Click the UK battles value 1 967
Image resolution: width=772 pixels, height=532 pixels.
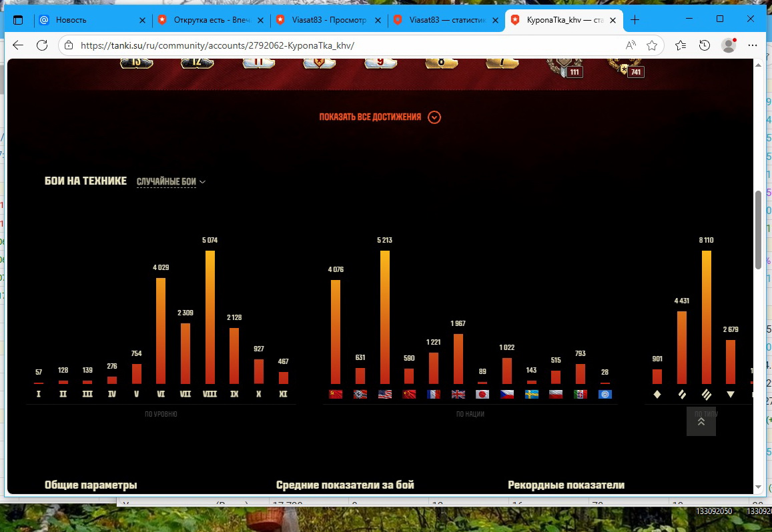click(x=458, y=323)
